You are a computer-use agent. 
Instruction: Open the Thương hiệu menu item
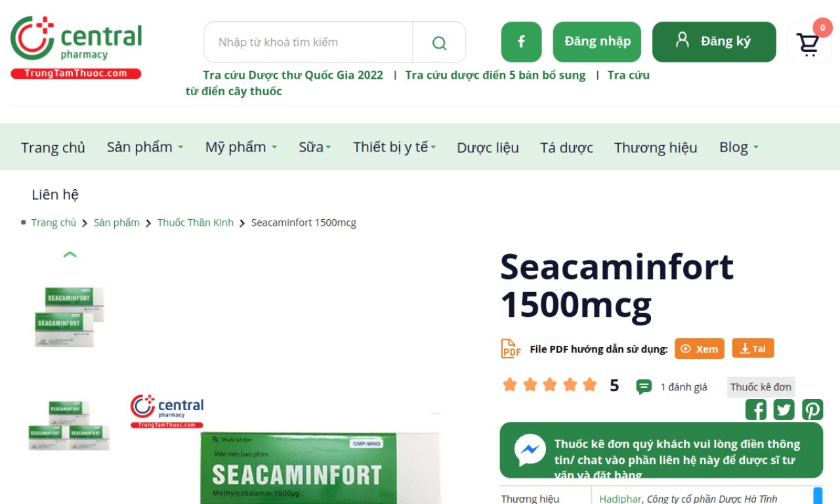point(655,148)
